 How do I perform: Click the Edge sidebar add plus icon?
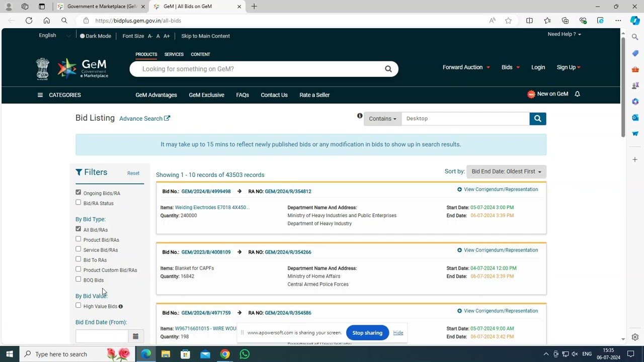pos(635,159)
